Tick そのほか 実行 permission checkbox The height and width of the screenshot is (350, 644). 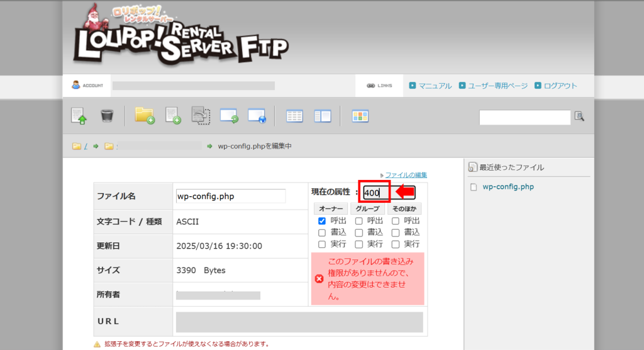coord(395,244)
